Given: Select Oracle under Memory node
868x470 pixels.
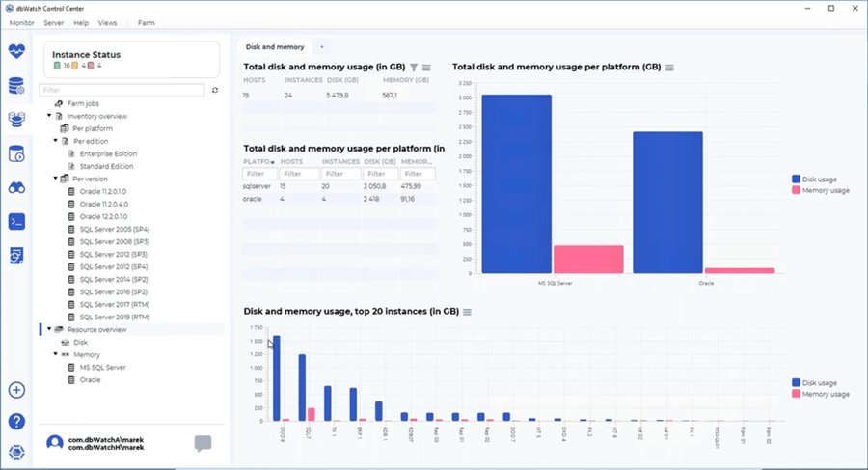Looking at the screenshot, I should (x=91, y=379).
